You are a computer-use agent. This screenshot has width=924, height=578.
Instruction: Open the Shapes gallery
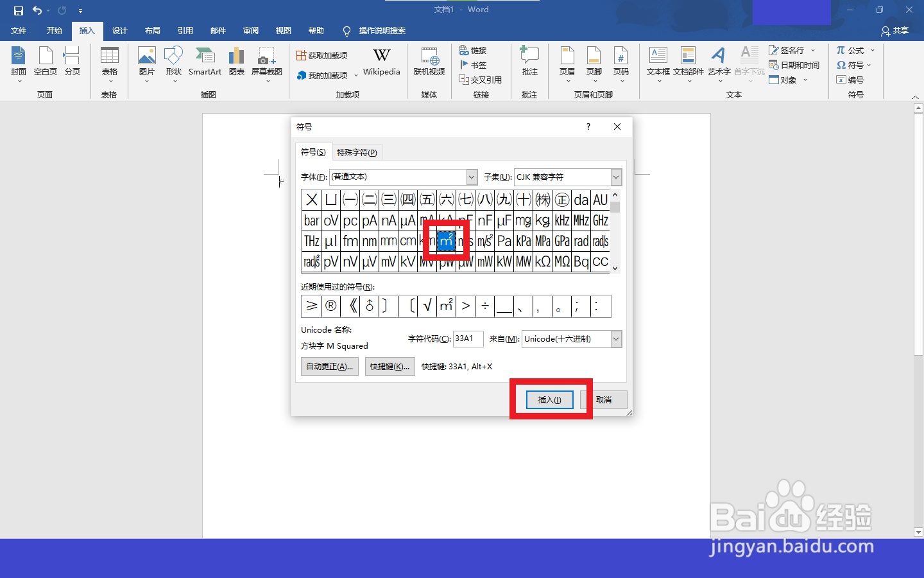point(174,63)
